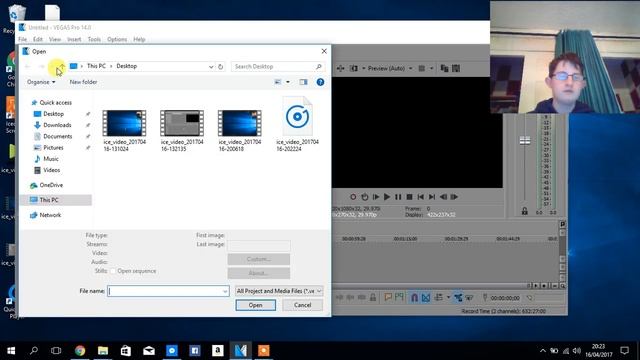Image resolution: width=640 pixels, height=360 pixels.
Task: Open the auto ripple mode dropdown arrow
Action: coord(448,298)
